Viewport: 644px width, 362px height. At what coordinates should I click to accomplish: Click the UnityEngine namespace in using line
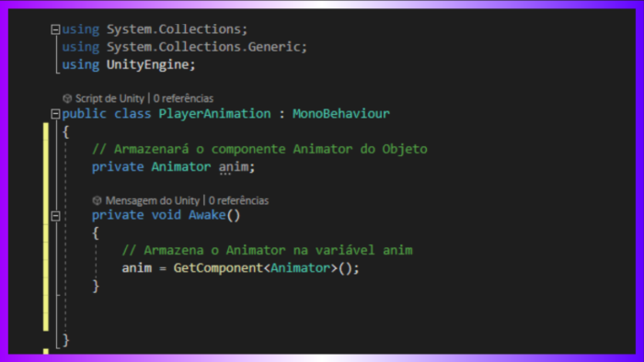point(147,65)
